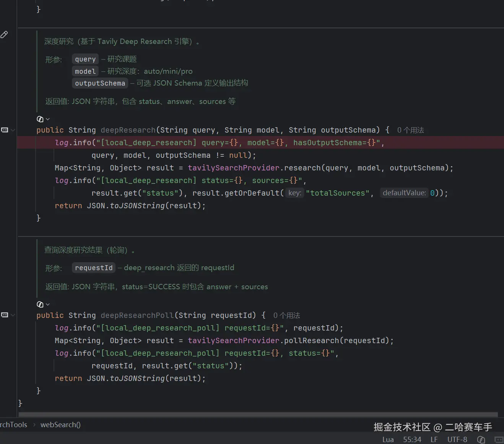Screen dimensions: 504x444
Task: Click the 'query' parameter tag in the doc comment
Action: coord(85,59)
